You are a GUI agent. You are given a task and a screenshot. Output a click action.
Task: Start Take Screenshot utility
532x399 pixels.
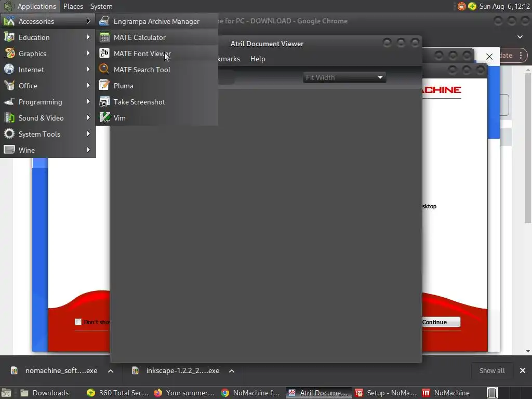pos(157,102)
